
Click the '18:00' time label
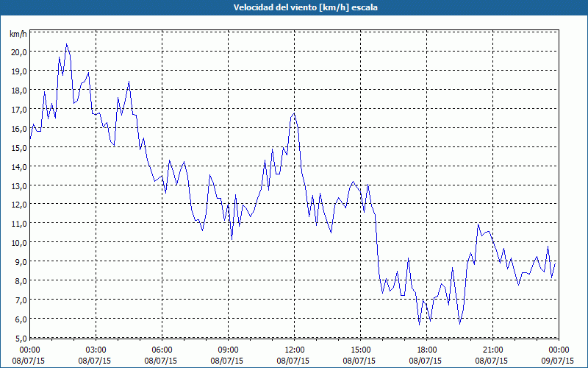point(426,350)
